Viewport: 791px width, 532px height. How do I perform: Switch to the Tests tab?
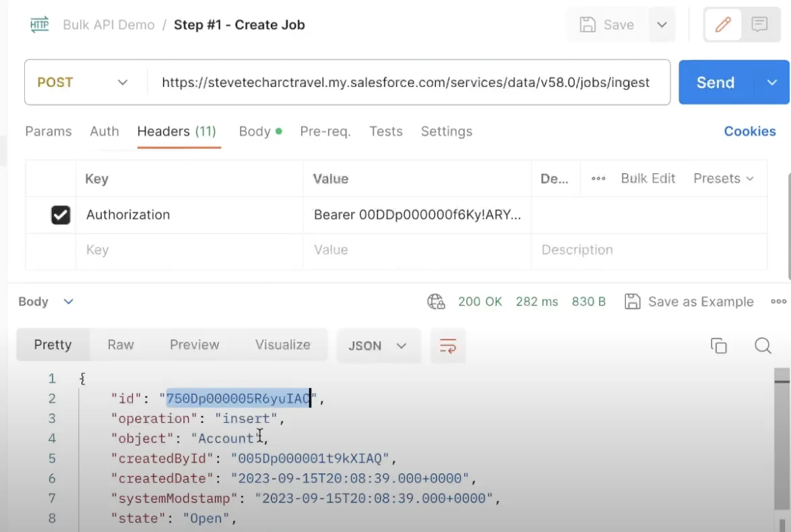[x=386, y=131]
